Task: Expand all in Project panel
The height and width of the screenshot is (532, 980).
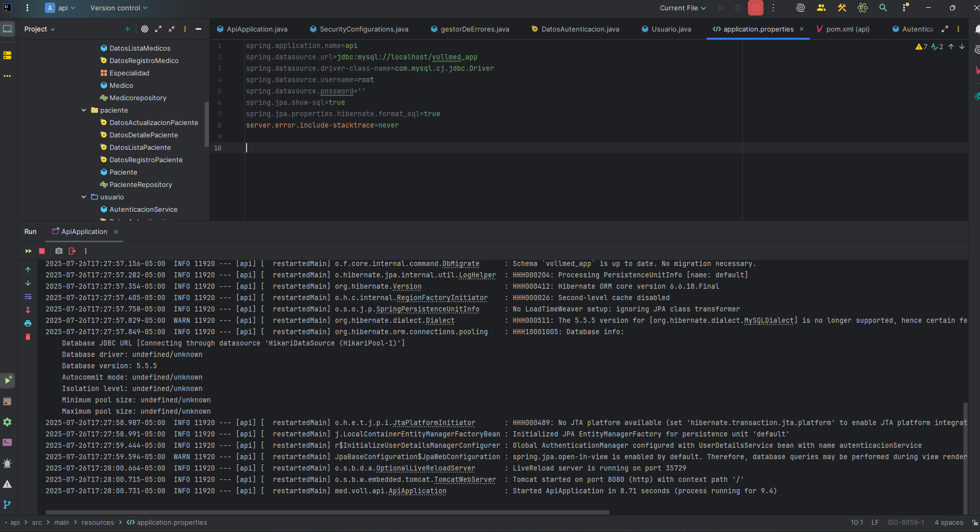Action: pos(158,29)
